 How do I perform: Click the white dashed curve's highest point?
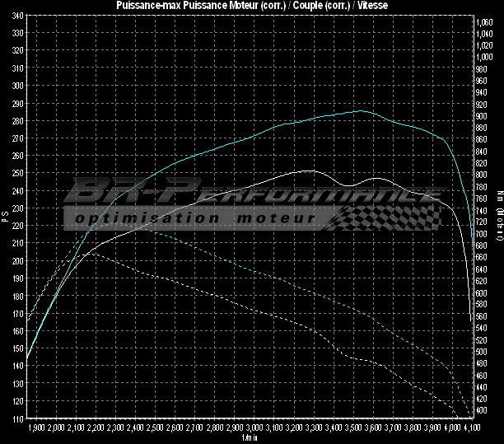pos(91,252)
